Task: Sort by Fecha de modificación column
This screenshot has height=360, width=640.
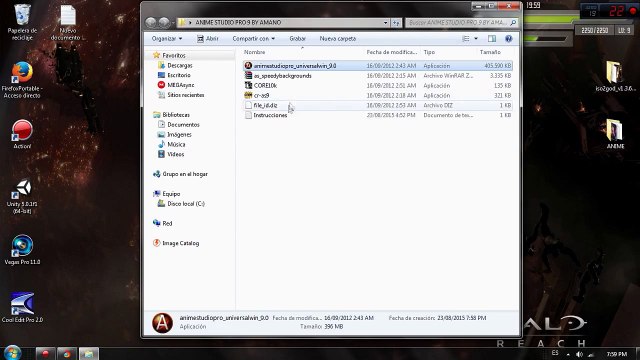Action: click(x=391, y=52)
